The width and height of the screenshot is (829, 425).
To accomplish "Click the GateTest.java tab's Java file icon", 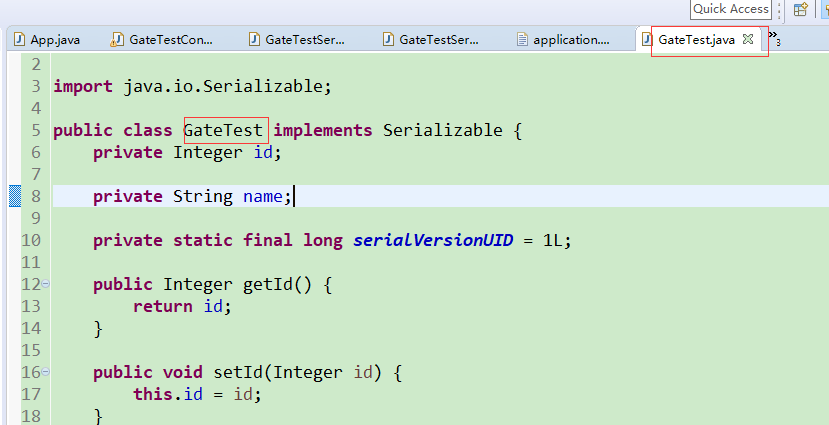I will pyautogui.click(x=646, y=40).
